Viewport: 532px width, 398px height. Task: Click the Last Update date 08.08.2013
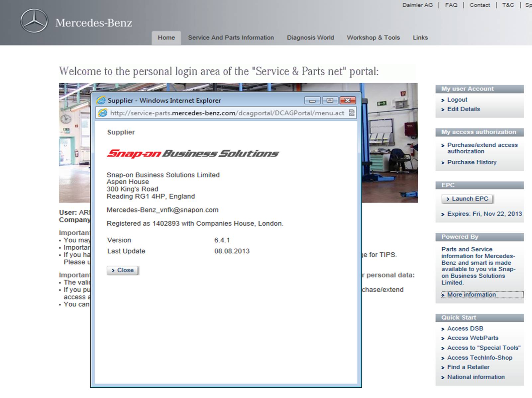point(232,251)
